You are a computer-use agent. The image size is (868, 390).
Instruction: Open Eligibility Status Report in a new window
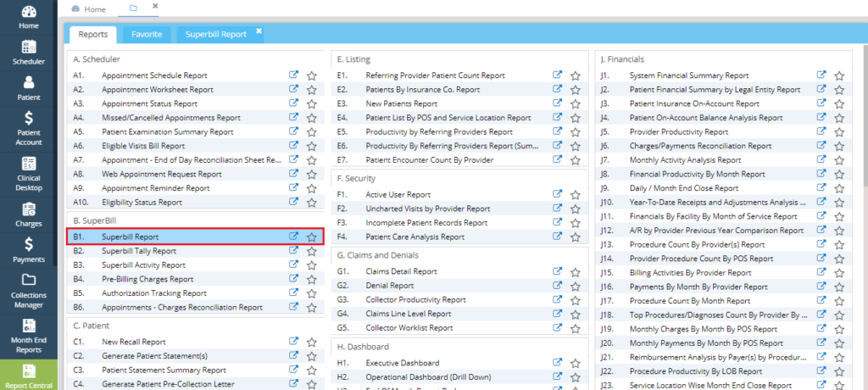[294, 202]
